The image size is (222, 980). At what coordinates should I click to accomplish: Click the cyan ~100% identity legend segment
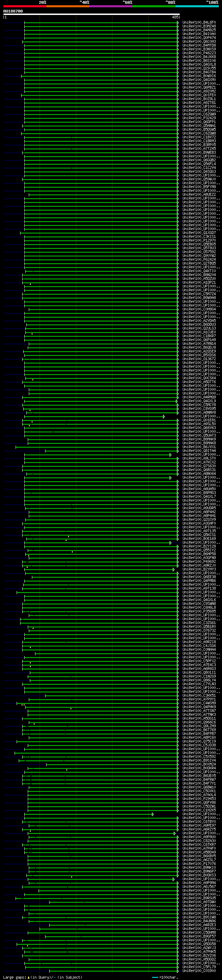[x=197, y=6]
